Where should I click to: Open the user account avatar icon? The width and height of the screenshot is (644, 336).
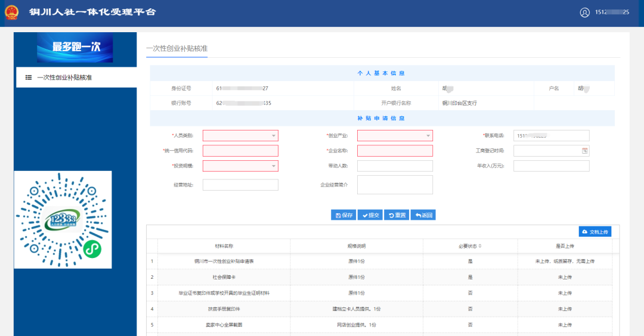point(584,13)
